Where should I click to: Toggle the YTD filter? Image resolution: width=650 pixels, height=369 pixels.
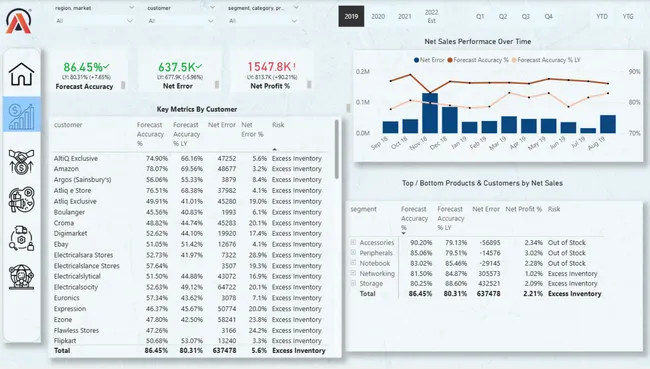pos(602,17)
